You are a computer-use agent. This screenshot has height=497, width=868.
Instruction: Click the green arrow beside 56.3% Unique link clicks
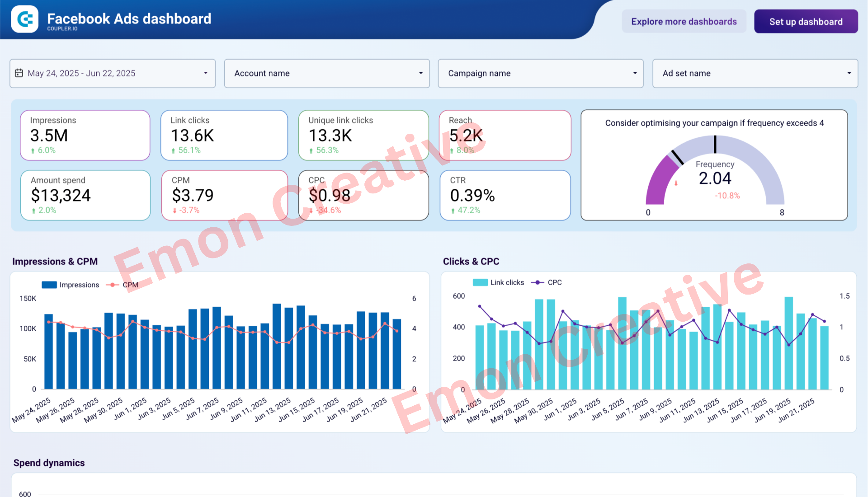click(311, 151)
